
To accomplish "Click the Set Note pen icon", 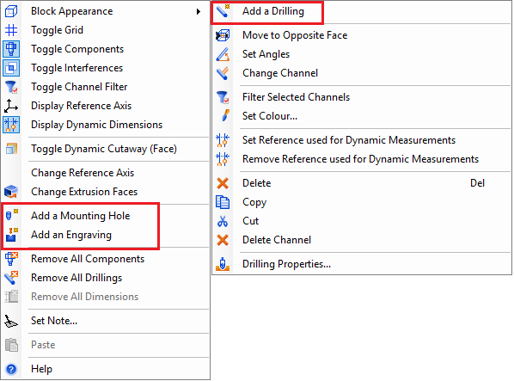I will point(11,321).
